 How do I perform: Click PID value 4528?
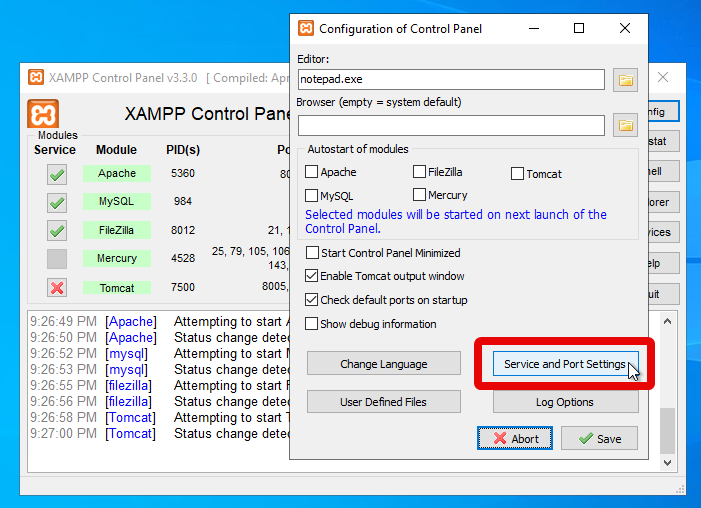click(183, 258)
